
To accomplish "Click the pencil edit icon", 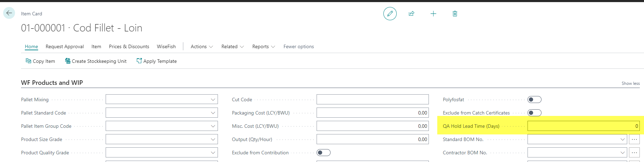I will pyautogui.click(x=390, y=14).
